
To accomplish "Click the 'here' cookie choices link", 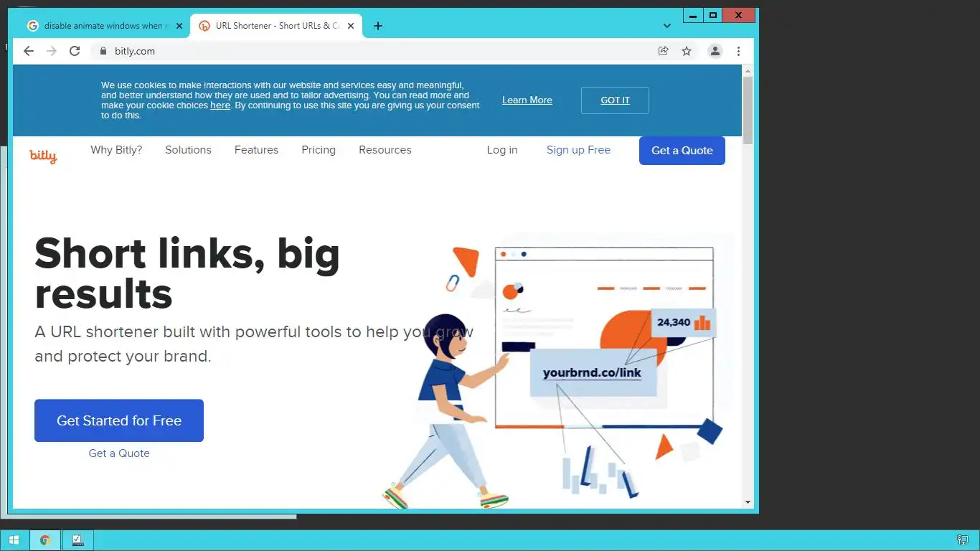I will [220, 105].
